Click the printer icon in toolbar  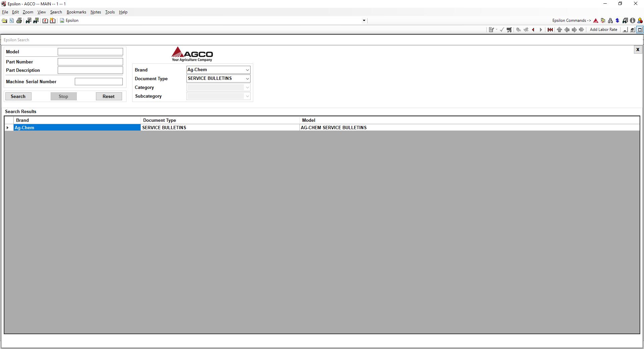coord(19,20)
